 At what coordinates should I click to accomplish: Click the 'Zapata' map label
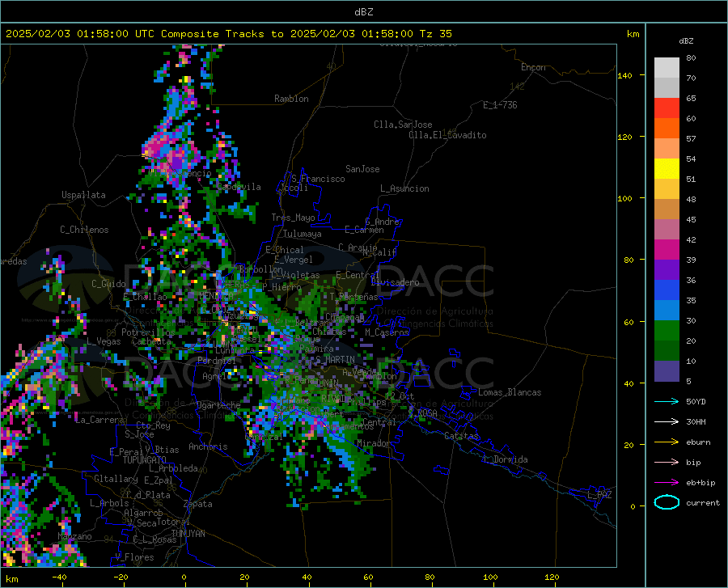[198, 504]
